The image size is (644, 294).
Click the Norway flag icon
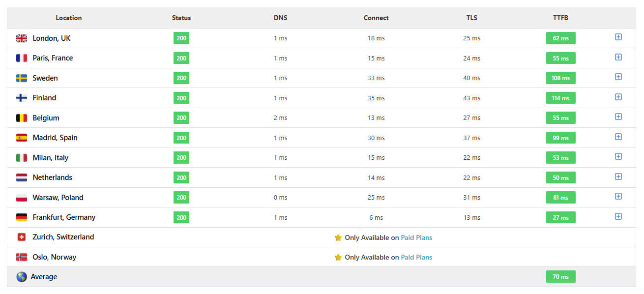pyautogui.click(x=22, y=257)
